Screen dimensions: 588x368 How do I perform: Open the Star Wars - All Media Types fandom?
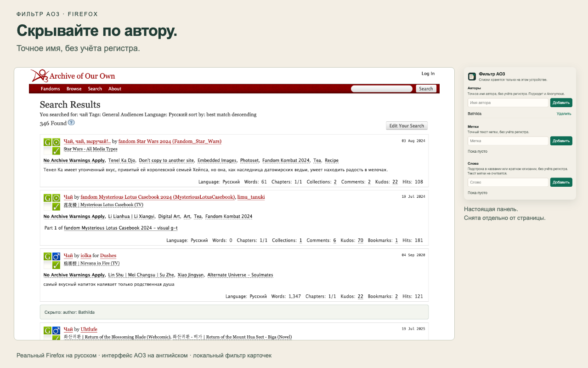click(90, 149)
